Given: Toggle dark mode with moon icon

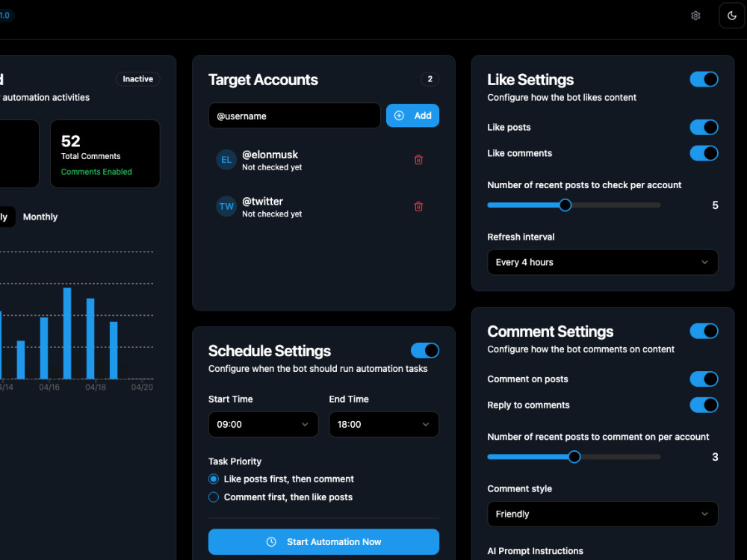Looking at the screenshot, I should click(732, 16).
